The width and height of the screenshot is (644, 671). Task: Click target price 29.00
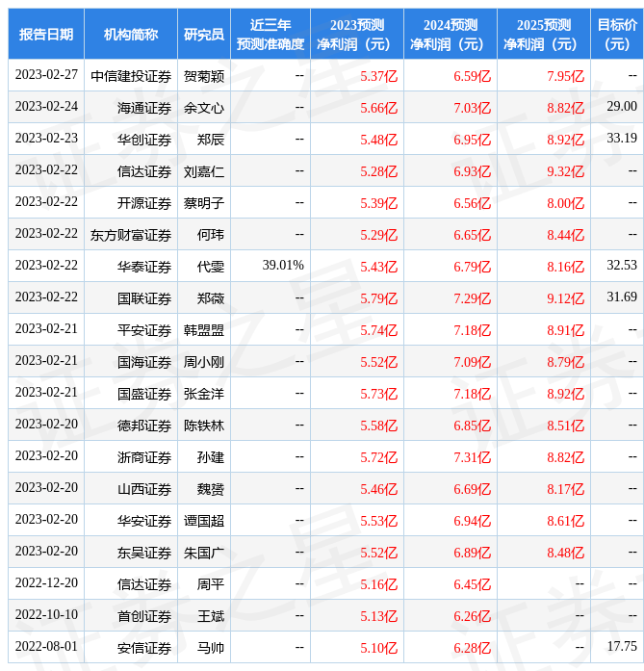pos(622,106)
